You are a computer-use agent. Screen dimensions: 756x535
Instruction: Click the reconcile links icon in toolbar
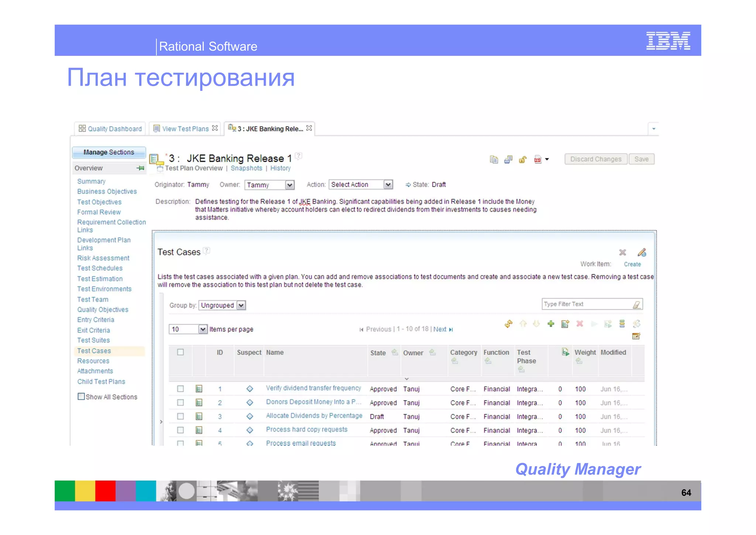636,324
